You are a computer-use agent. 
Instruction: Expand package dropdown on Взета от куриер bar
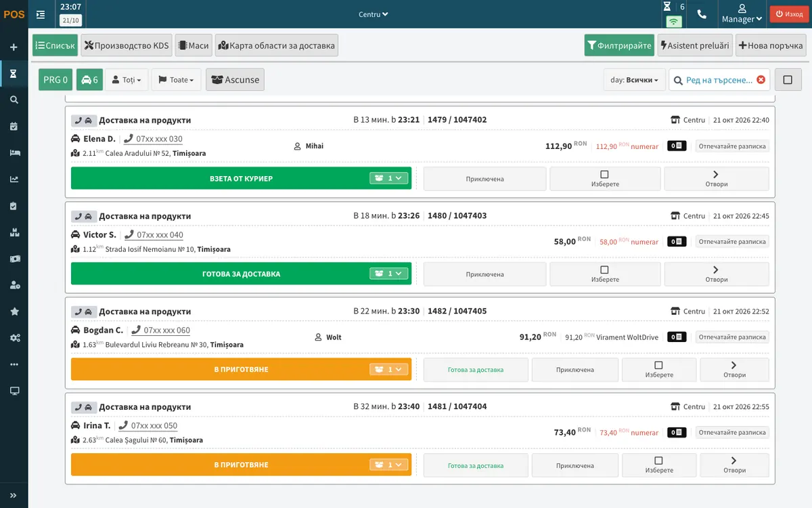point(389,178)
